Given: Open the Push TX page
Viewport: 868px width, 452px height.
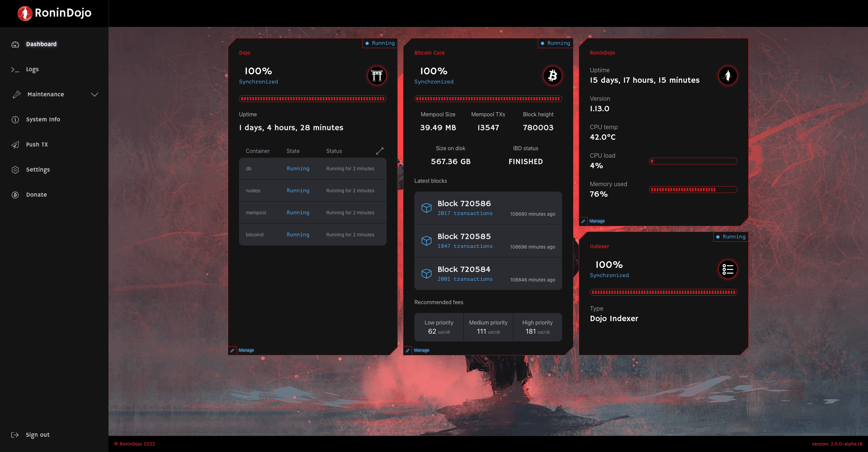Looking at the screenshot, I should (37, 144).
